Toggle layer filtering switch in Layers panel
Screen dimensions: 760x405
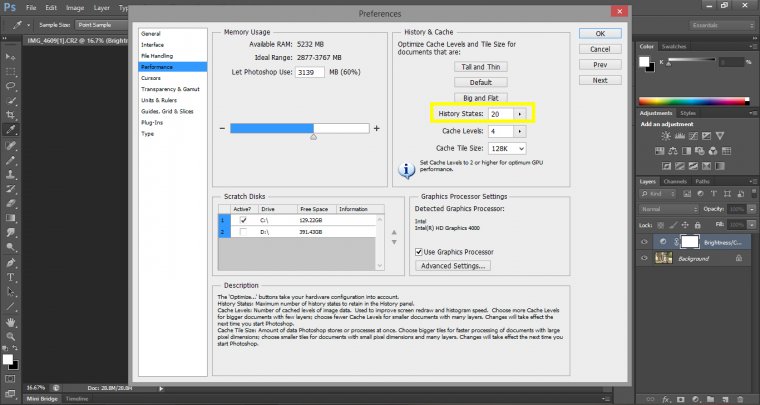(x=752, y=194)
